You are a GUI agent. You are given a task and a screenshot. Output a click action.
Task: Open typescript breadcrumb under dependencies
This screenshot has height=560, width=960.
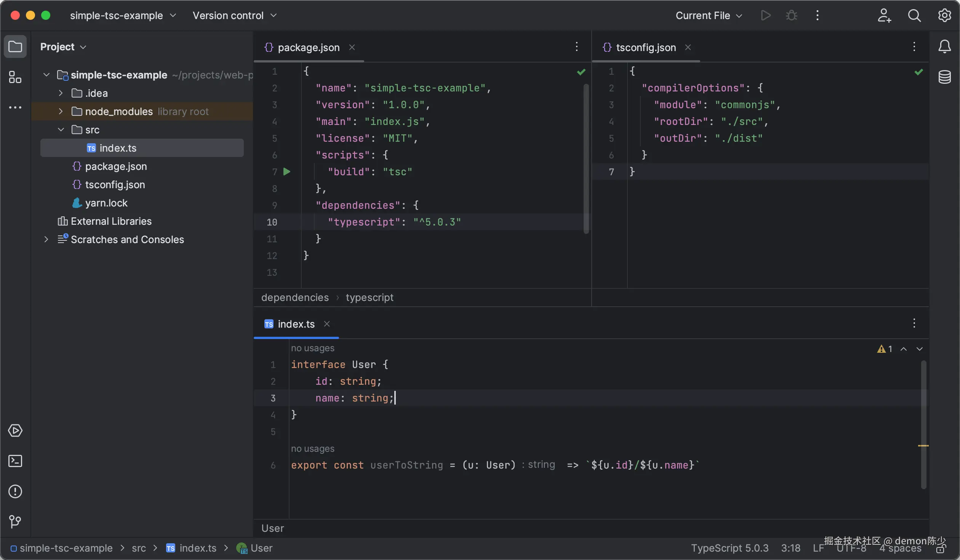[370, 298]
